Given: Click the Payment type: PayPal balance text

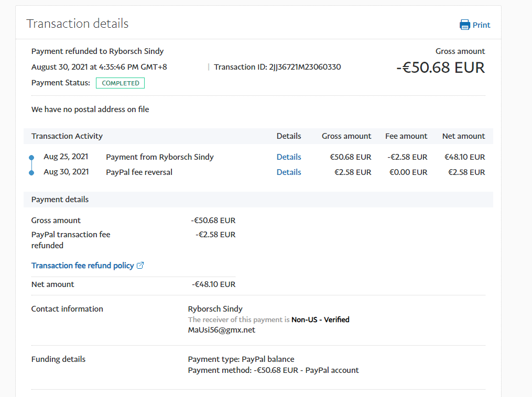Looking at the screenshot, I should coord(241,359).
